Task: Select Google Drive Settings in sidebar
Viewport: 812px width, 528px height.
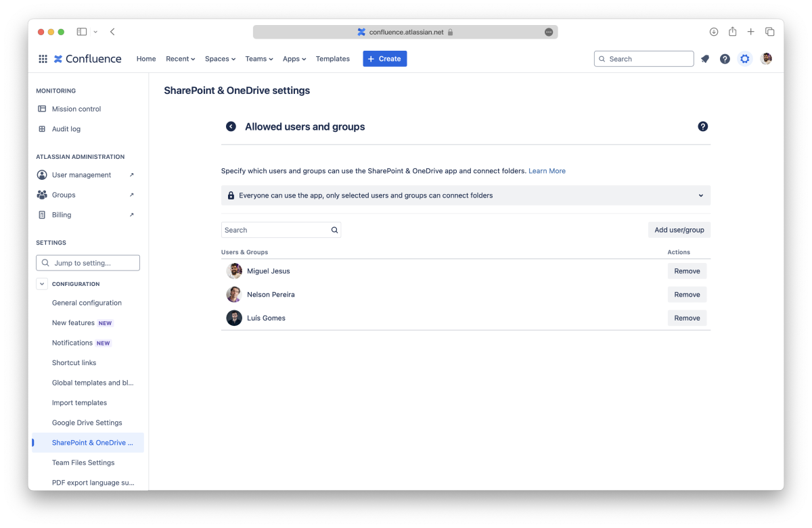Action: pyautogui.click(x=87, y=423)
